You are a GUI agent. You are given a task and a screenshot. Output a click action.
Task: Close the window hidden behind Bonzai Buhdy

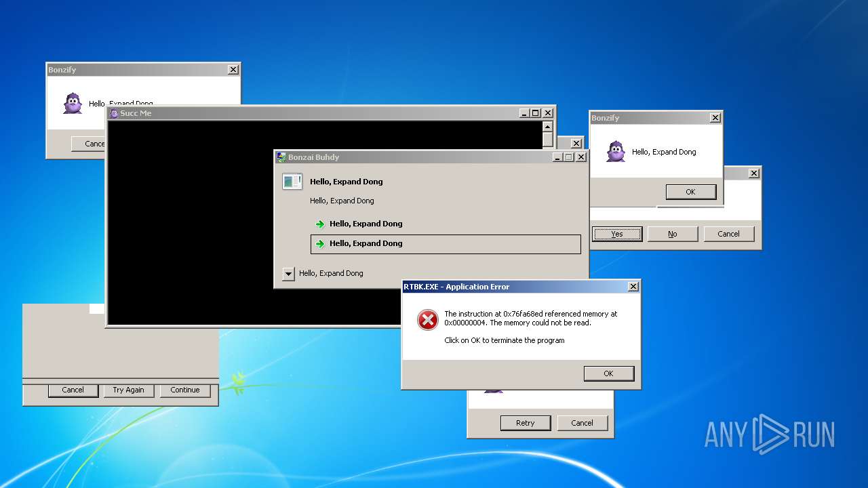(576, 144)
